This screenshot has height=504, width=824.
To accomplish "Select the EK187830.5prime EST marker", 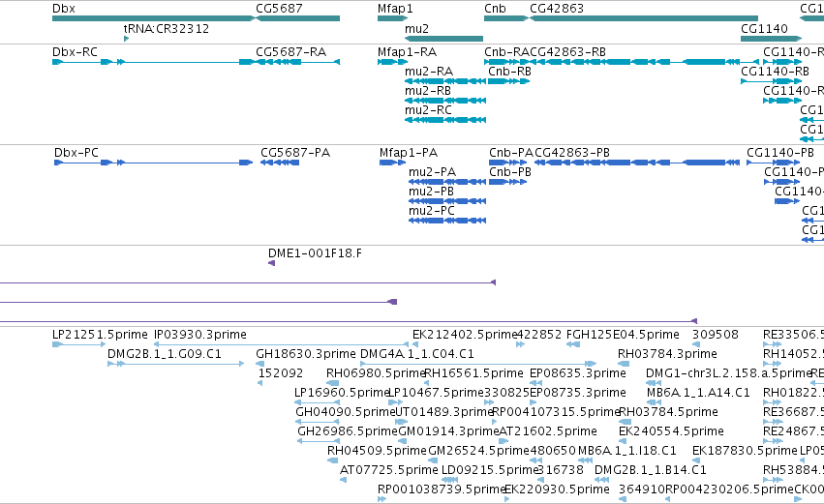I will [696, 460].
